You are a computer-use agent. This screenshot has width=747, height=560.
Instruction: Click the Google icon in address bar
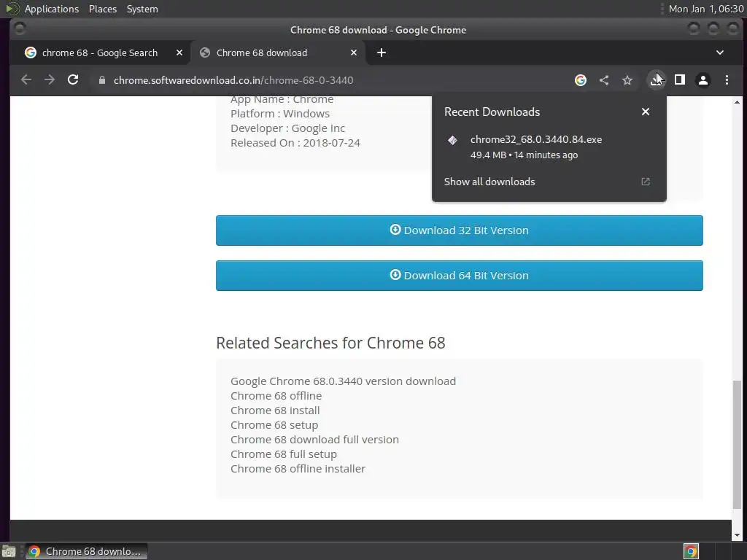(580, 80)
